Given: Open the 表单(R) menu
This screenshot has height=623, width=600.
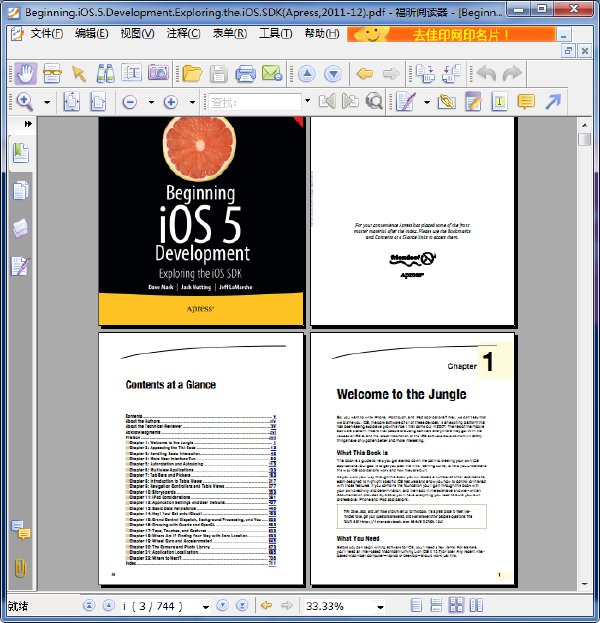Looking at the screenshot, I should [x=230, y=34].
